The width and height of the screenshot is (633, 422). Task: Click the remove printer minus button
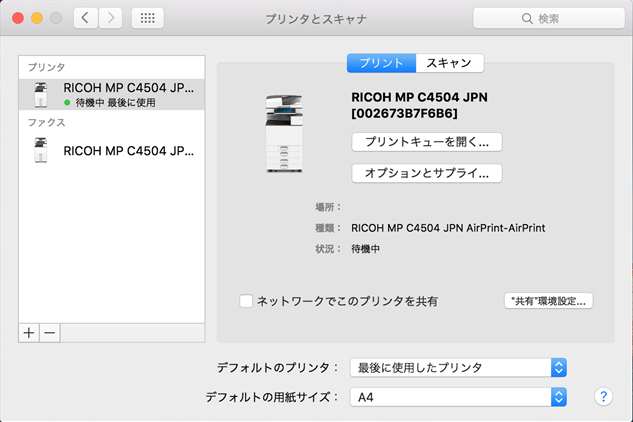click(50, 331)
